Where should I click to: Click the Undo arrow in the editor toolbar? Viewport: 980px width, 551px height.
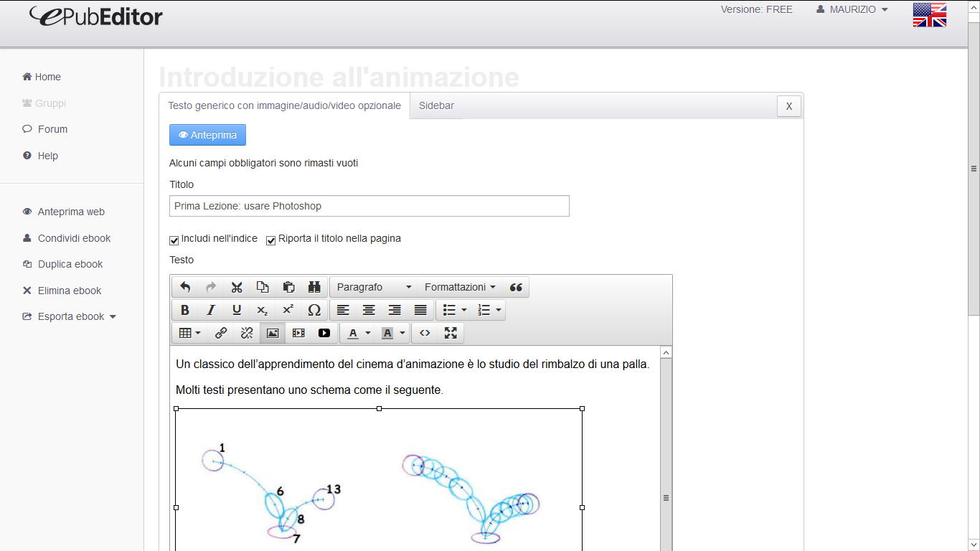185,288
